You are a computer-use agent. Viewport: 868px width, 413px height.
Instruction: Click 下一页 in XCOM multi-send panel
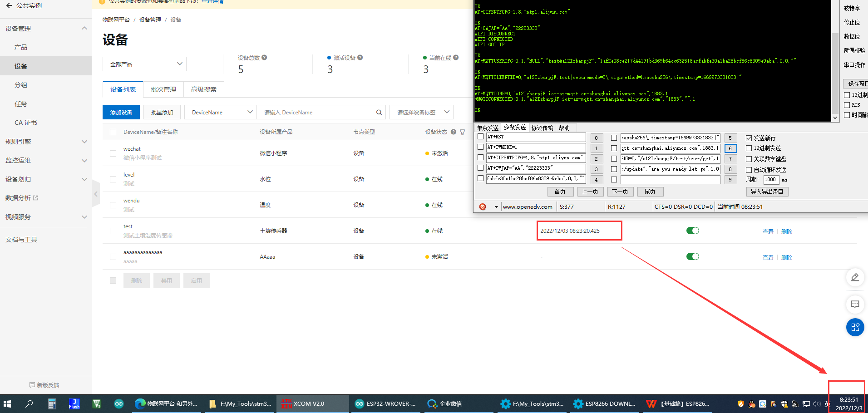(620, 192)
